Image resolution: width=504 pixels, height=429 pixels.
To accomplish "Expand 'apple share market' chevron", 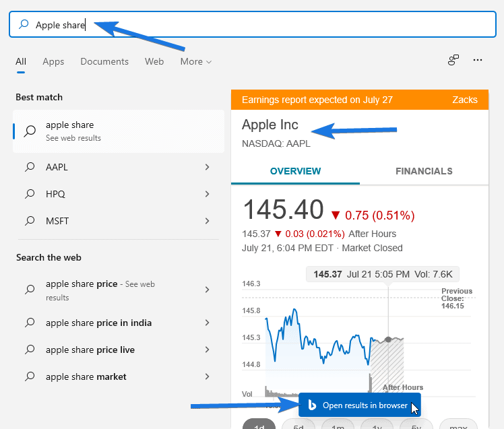I will (x=207, y=376).
